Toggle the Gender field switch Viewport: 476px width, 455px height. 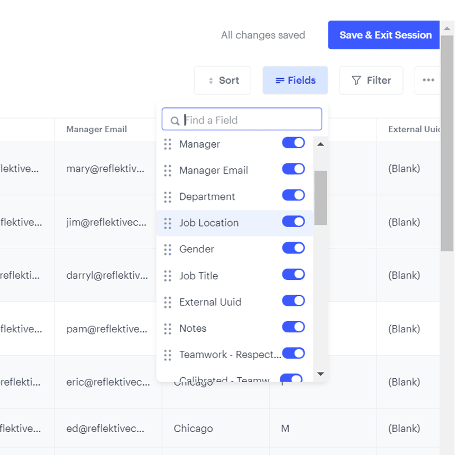pyautogui.click(x=293, y=248)
